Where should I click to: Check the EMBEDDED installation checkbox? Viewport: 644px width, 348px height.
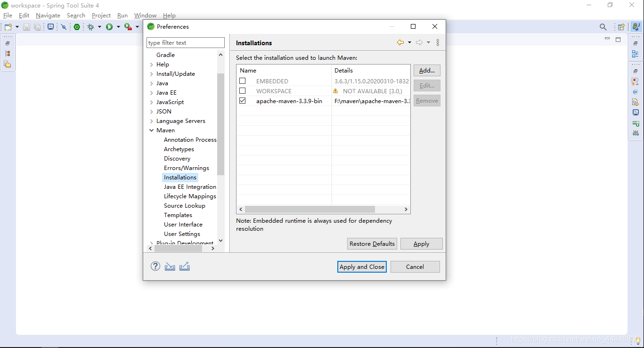click(x=243, y=81)
